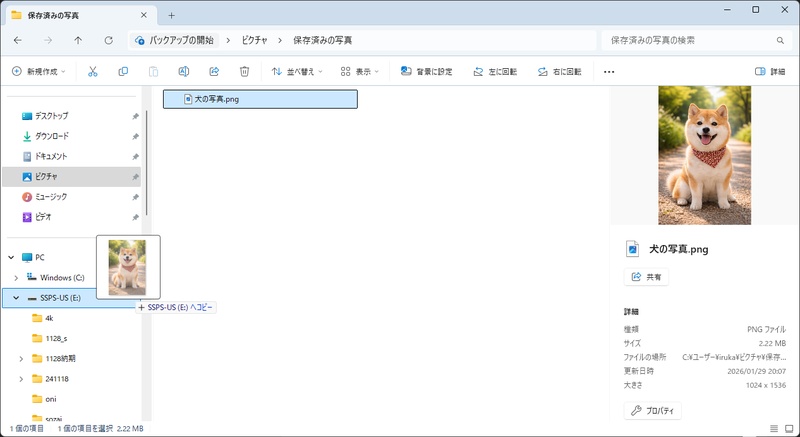800x437 pixels.
Task: Click the Share icon in toolbar
Action: [214, 72]
